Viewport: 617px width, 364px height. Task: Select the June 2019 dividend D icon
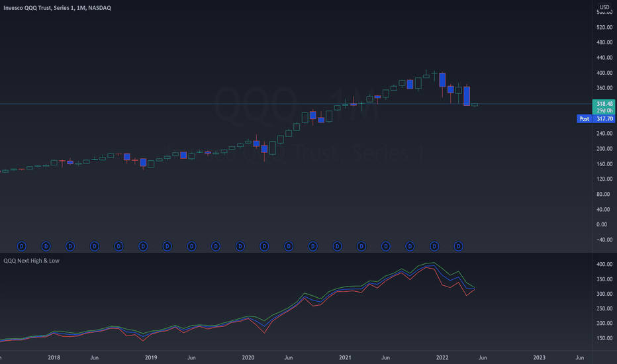[x=191, y=246]
